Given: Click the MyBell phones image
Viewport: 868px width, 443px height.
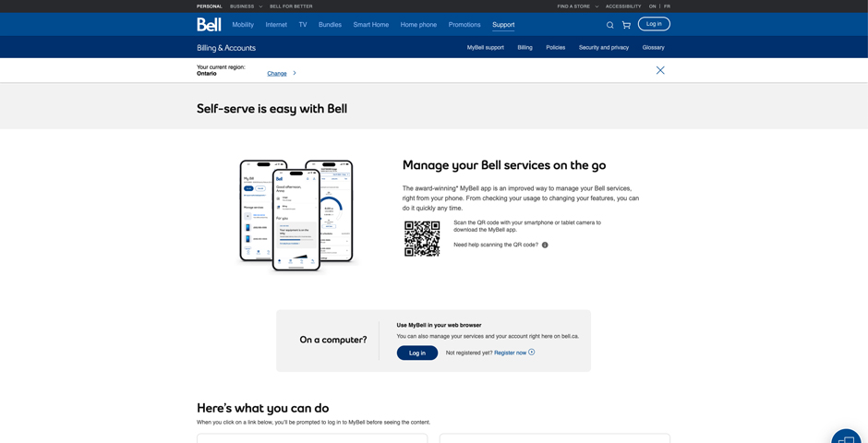Looking at the screenshot, I should tap(296, 215).
